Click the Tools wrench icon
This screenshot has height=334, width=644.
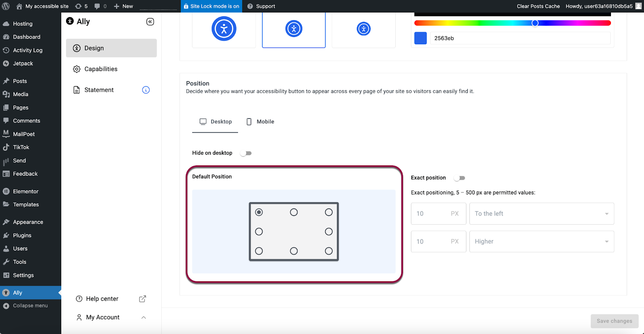click(6, 262)
